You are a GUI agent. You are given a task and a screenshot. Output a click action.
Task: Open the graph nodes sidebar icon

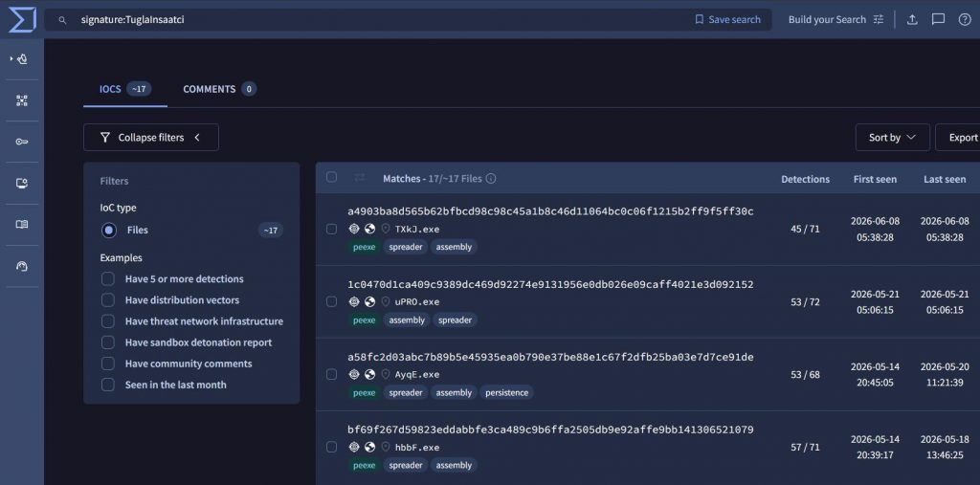22,100
